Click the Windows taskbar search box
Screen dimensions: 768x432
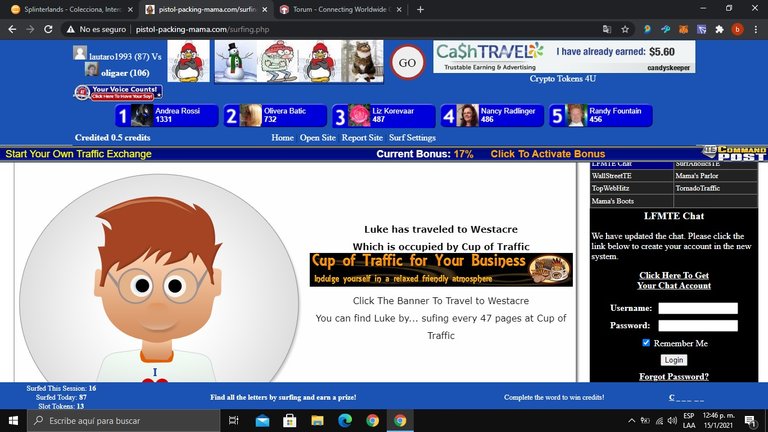point(123,420)
